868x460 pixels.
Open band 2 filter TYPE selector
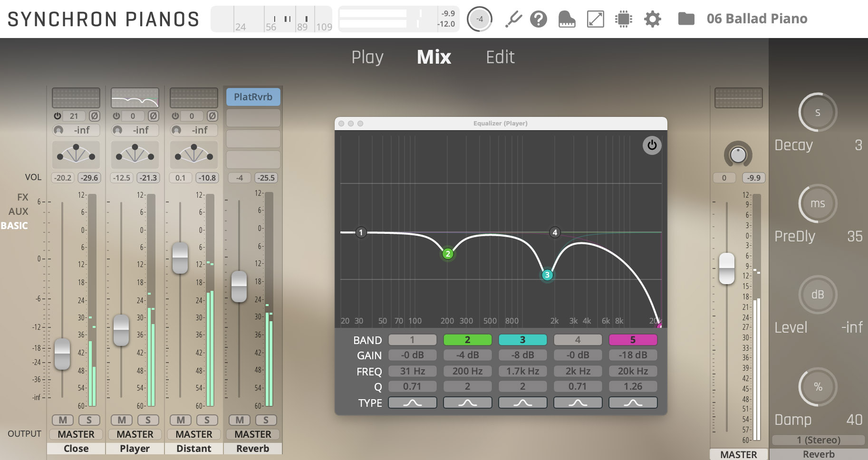pos(468,402)
